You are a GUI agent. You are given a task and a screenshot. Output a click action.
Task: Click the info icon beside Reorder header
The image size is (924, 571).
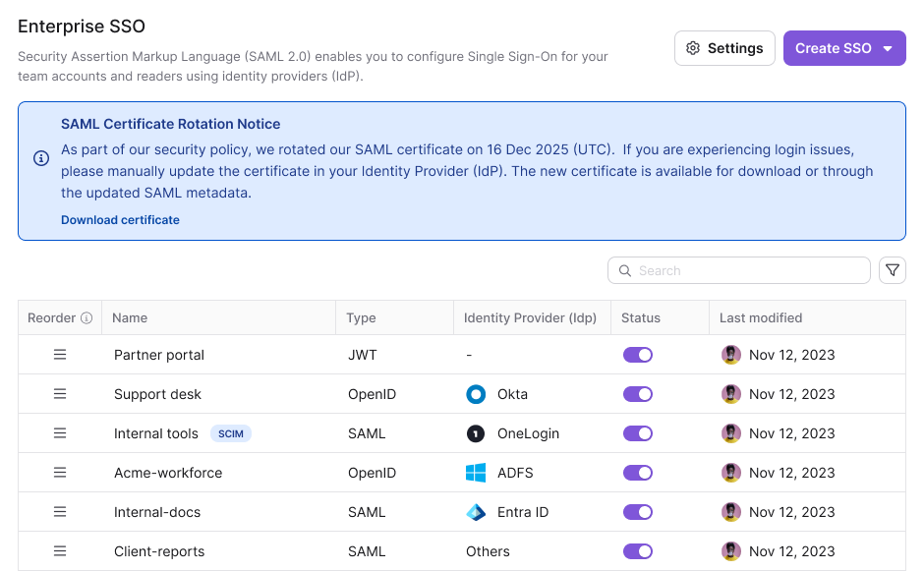(87, 318)
